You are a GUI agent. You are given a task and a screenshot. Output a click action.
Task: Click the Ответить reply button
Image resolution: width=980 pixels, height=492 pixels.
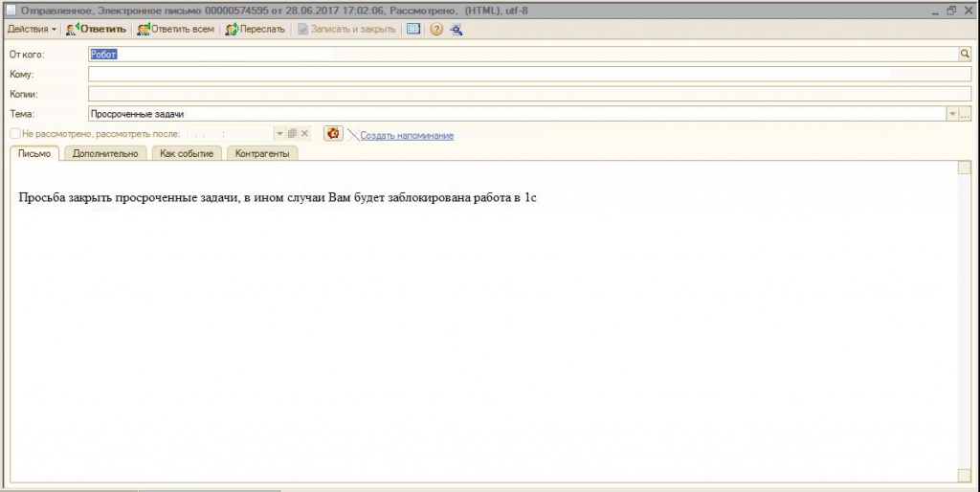(96, 30)
